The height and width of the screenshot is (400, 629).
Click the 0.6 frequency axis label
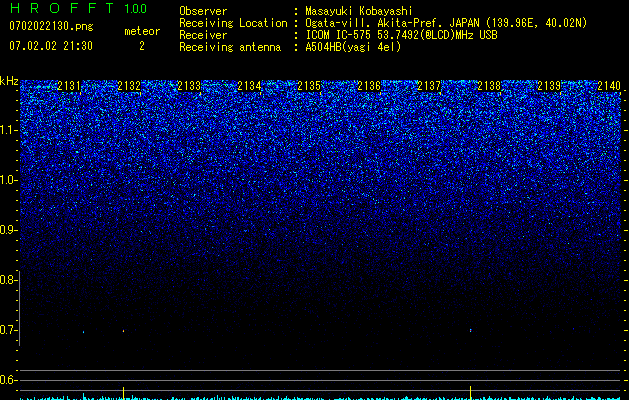point(8,380)
